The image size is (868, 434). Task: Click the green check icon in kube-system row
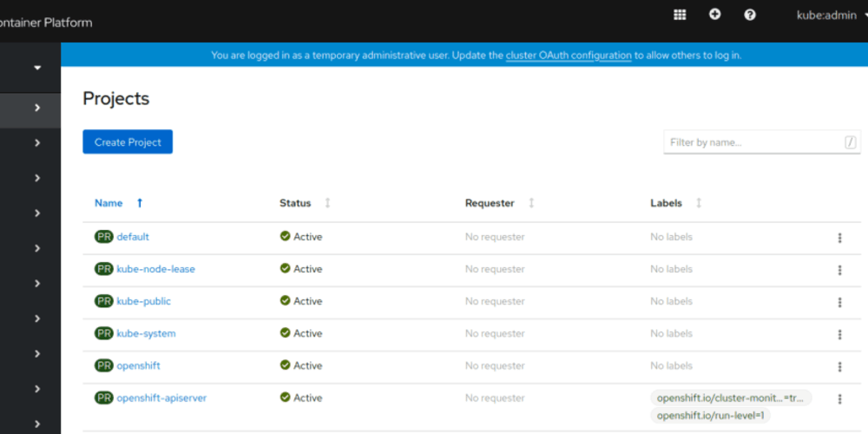click(285, 332)
